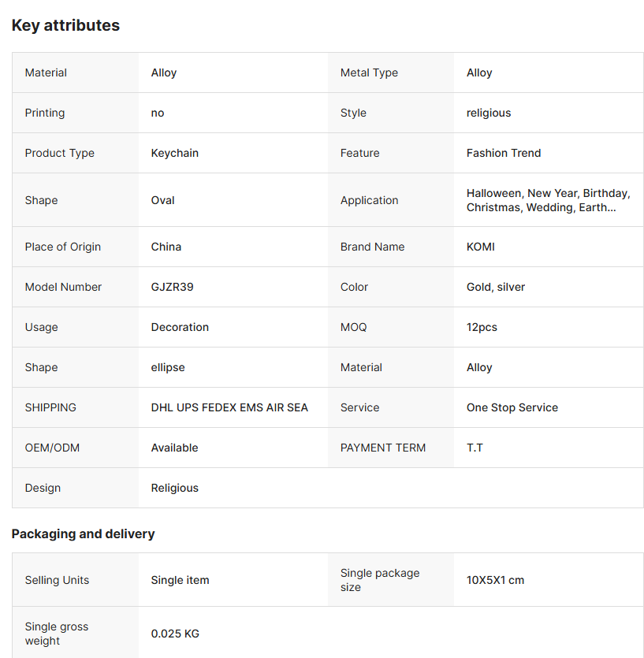The width and height of the screenshot is (644, 658).
Task: Click the Fashion Trend feature value
Action: point(503,153)
